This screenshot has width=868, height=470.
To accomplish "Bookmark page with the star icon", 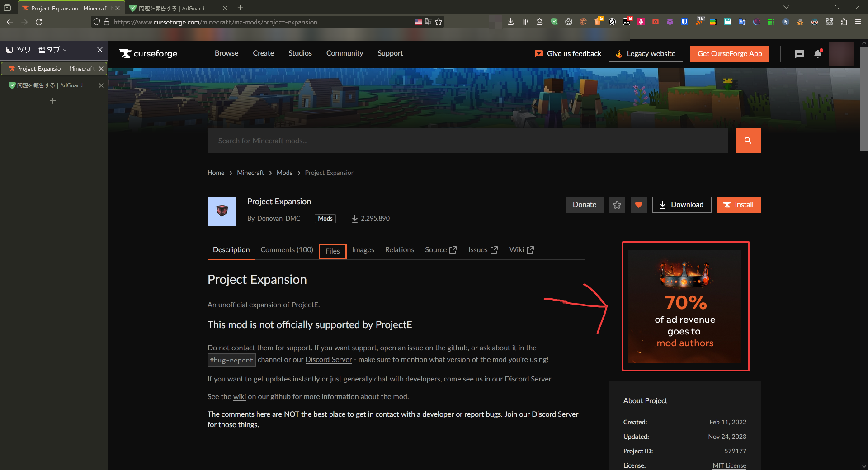I will click(439, 22).
